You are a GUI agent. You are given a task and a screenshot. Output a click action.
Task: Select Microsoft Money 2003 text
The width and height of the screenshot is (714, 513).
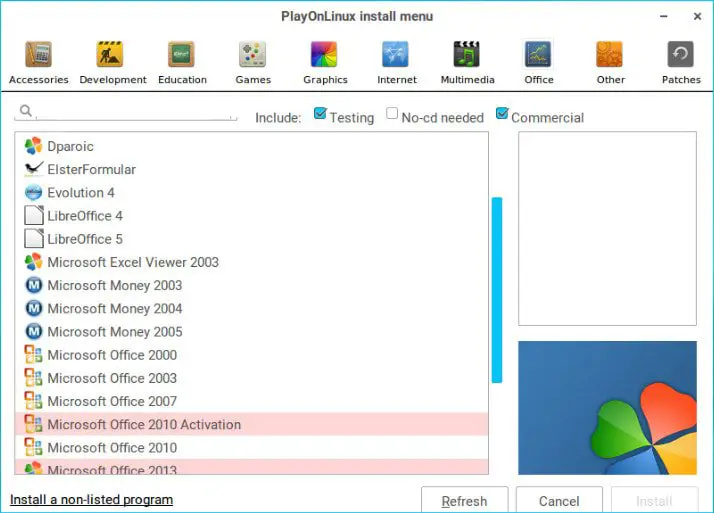coord(115,285)
